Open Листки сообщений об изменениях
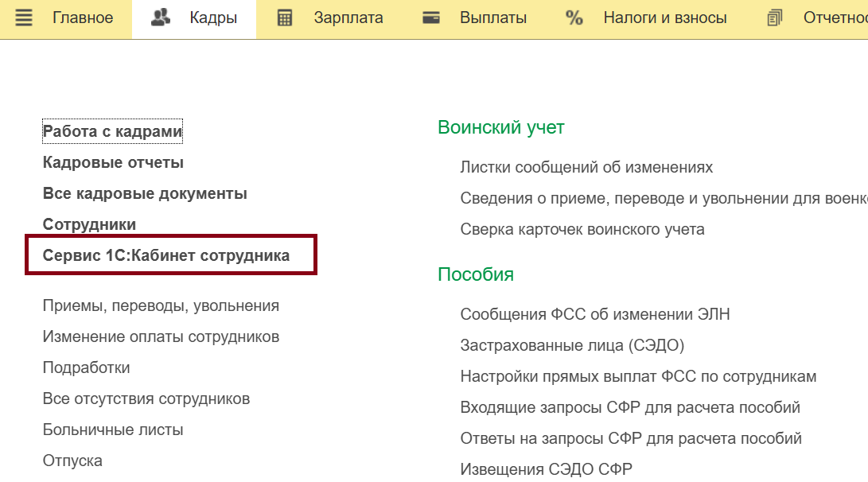 586,167
